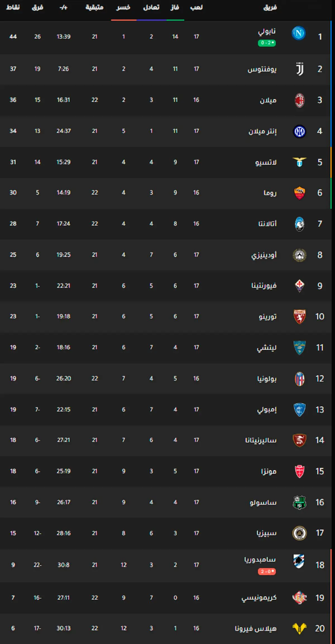Sort by فاز wins column header
This screenshot has width=335, height=644.
[x=175, y=7]
